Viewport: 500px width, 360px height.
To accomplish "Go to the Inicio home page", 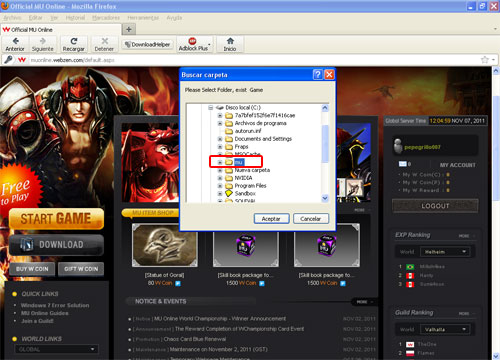I will pyautogui.click(x=230, y=44).
